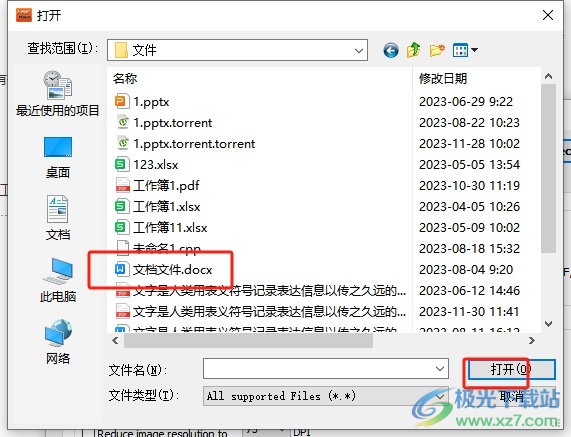The height and width of the screenshot is (437, 571).
Task: Open the 文件类型 All supported Files dropdown
Action: click(326, 396)
